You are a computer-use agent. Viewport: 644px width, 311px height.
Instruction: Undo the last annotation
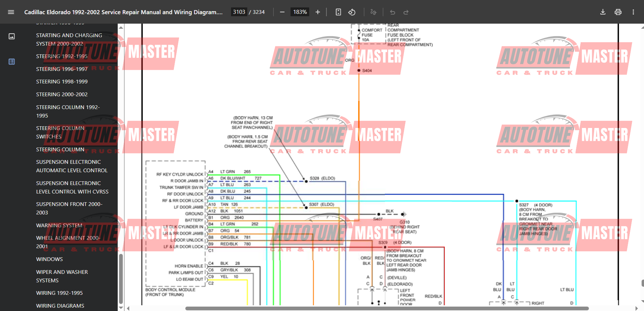(x=392, y=12)
